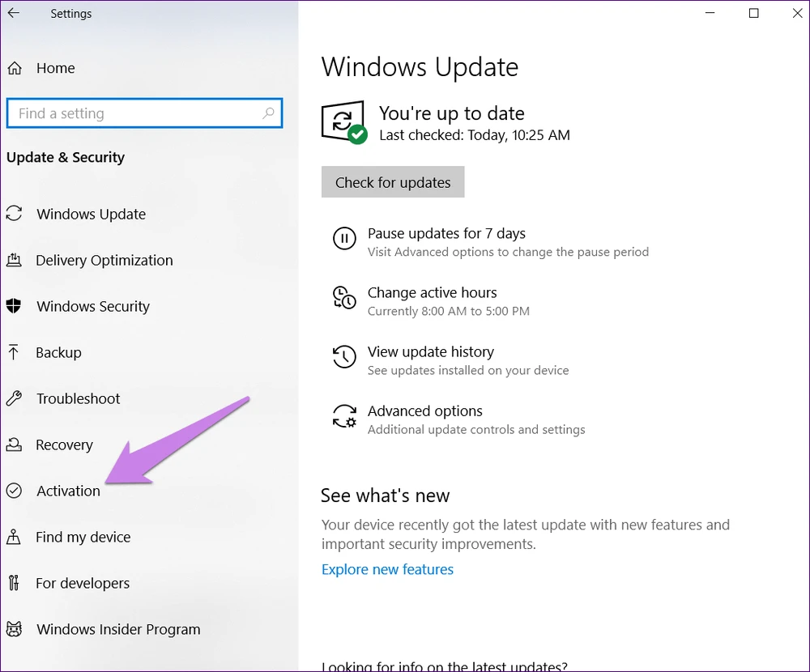Open Change active hours option
This screenshot has width=810, height=672.
click(x=432, y=293)
